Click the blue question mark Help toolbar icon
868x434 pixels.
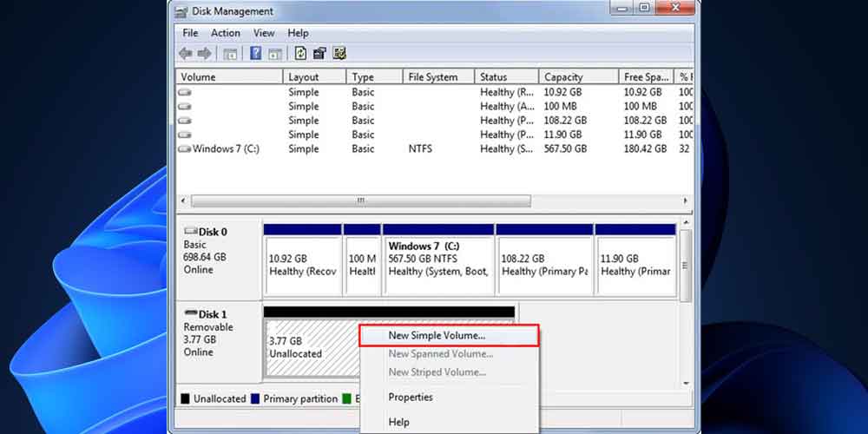[256, 54]
